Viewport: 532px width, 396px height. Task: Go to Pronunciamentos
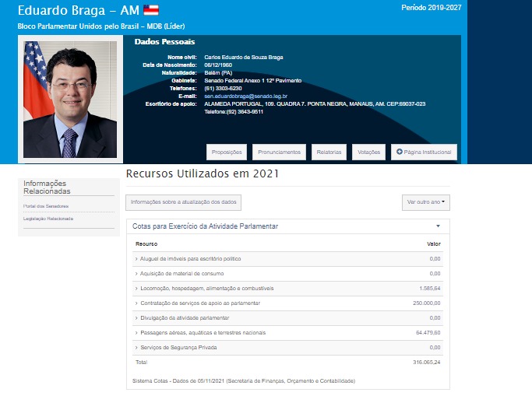pos(277,152)
